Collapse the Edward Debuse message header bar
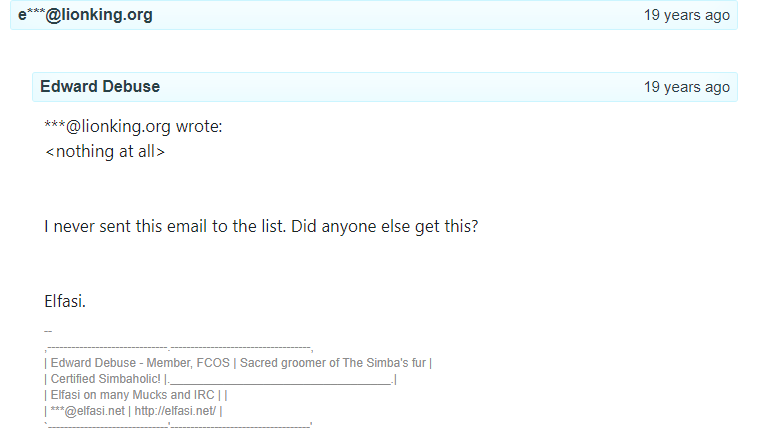 point(385,87)
